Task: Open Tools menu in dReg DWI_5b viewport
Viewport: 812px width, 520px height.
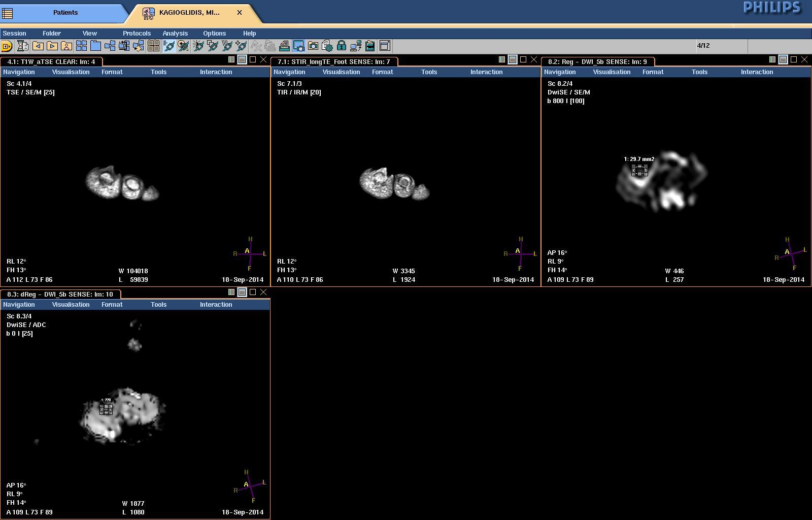Action: (158, 305)
